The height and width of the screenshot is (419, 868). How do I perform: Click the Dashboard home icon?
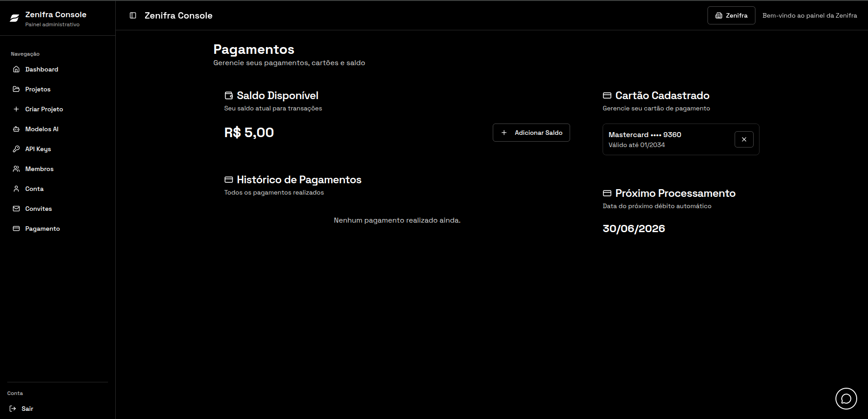[x=16, y=69]
